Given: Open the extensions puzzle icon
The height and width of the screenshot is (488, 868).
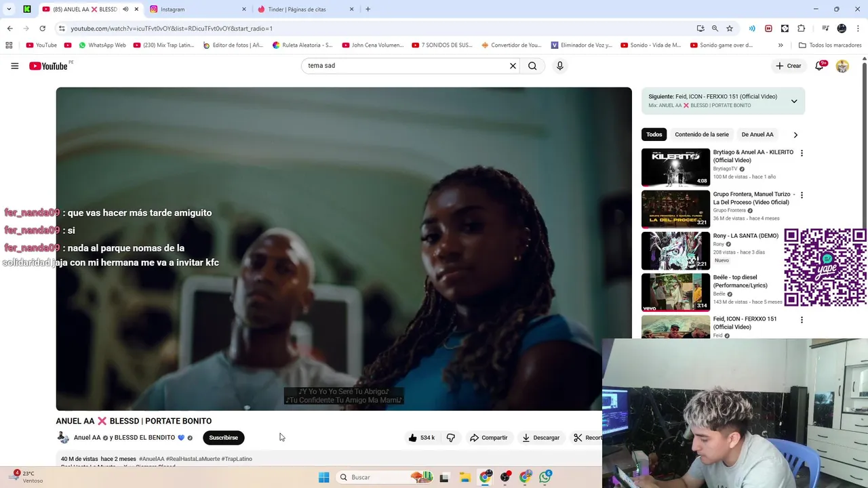Looking at the screenshot, I should point(802,28).
